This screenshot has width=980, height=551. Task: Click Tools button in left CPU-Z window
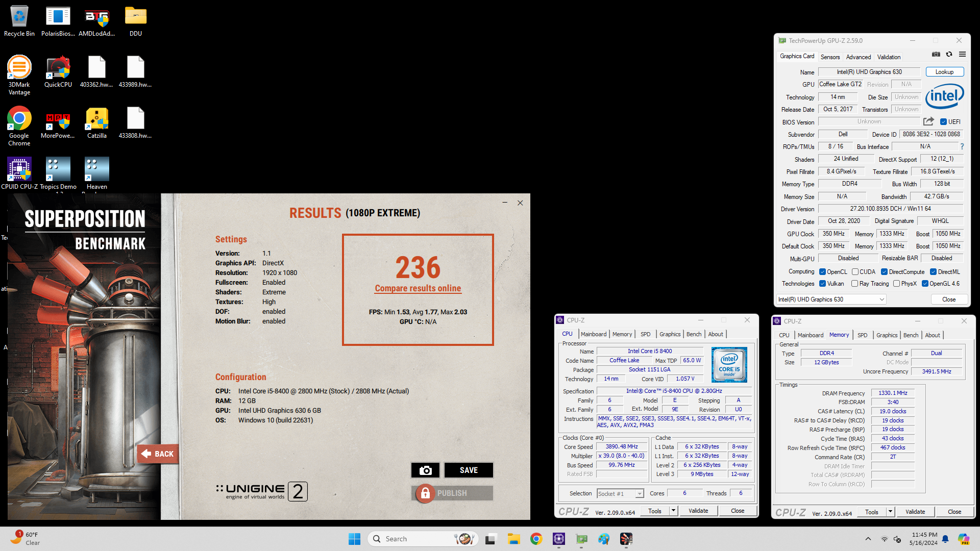tap(654, 511)
